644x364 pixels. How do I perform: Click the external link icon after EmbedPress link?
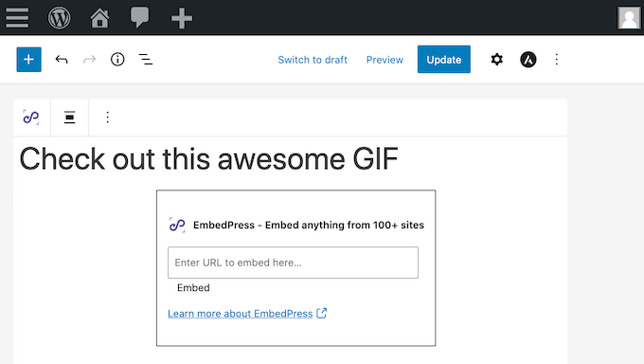(322, 314)
